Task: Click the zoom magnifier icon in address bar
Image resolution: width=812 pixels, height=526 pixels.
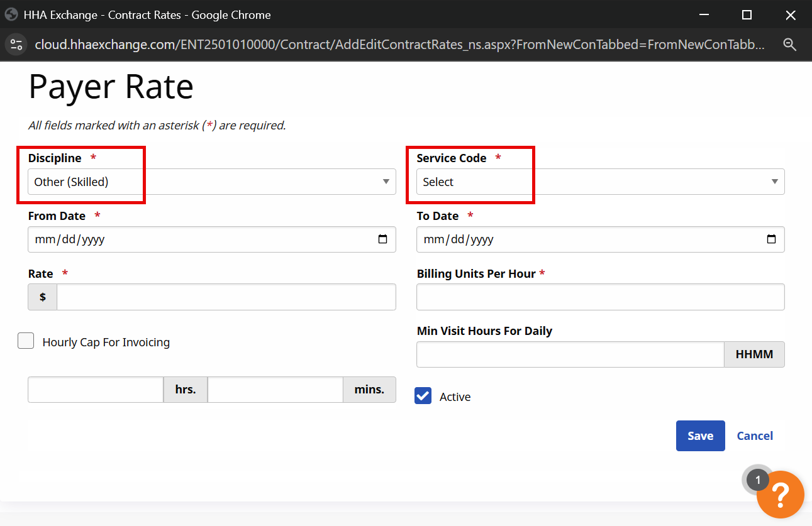Action: [x=789, y=45]
